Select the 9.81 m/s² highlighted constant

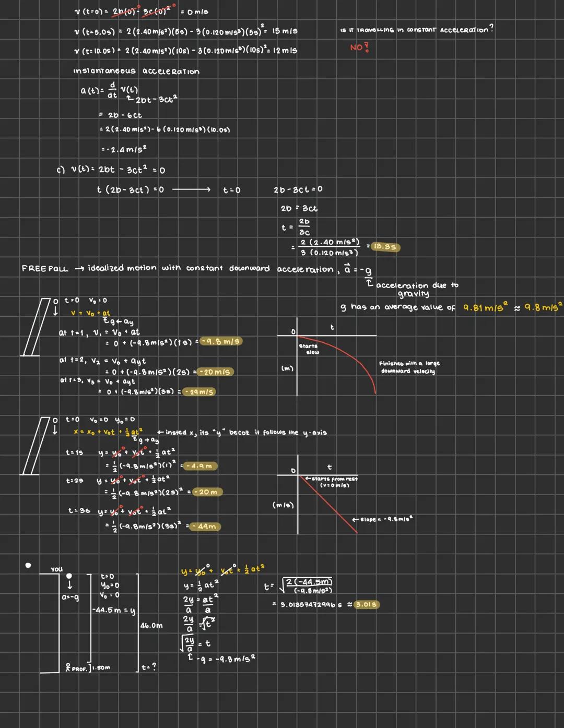click(481, 307)
